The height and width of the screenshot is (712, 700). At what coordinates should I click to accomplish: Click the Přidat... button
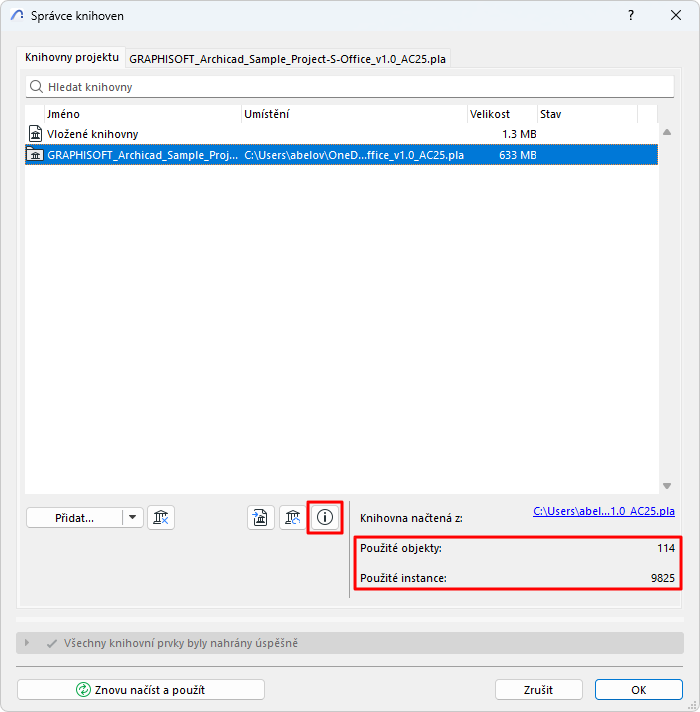(74, 518)
